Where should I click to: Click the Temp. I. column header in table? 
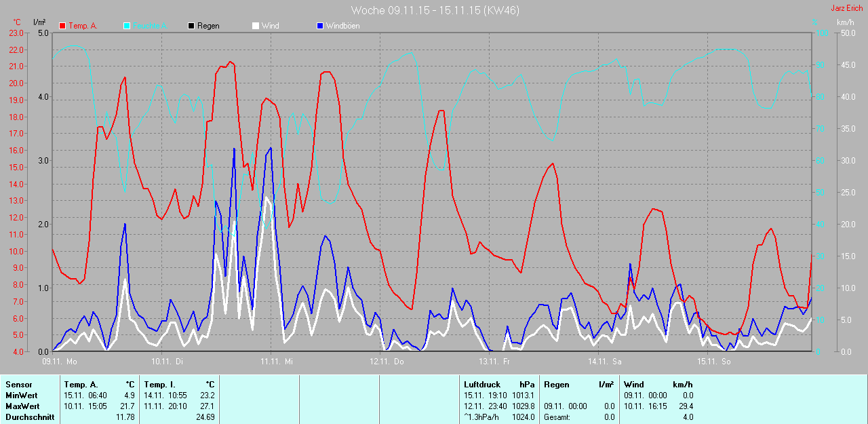point(159,385)
